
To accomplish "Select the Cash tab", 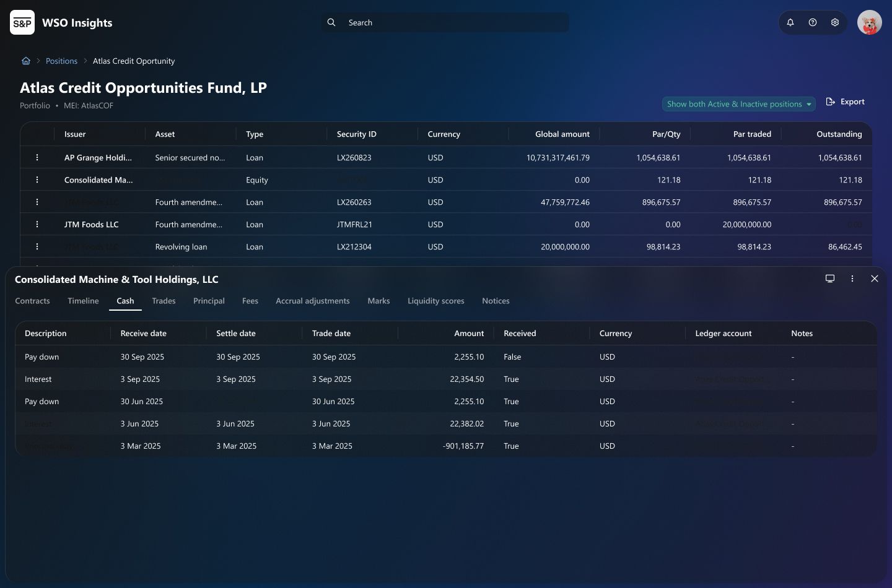I will coord(125,301).
